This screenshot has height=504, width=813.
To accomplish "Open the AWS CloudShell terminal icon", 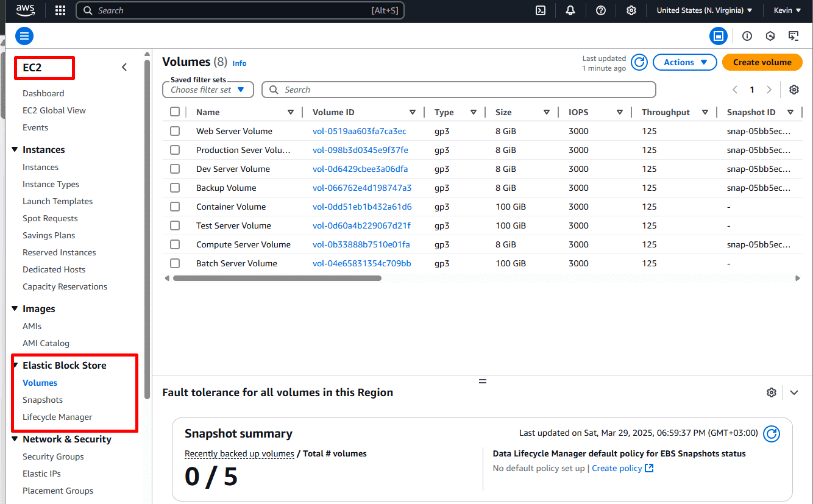I will pos(541,10).
